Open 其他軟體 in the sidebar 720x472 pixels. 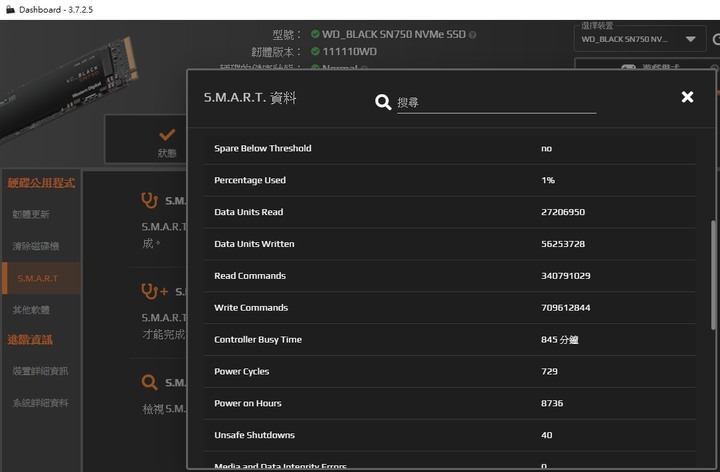click(31, 310)
